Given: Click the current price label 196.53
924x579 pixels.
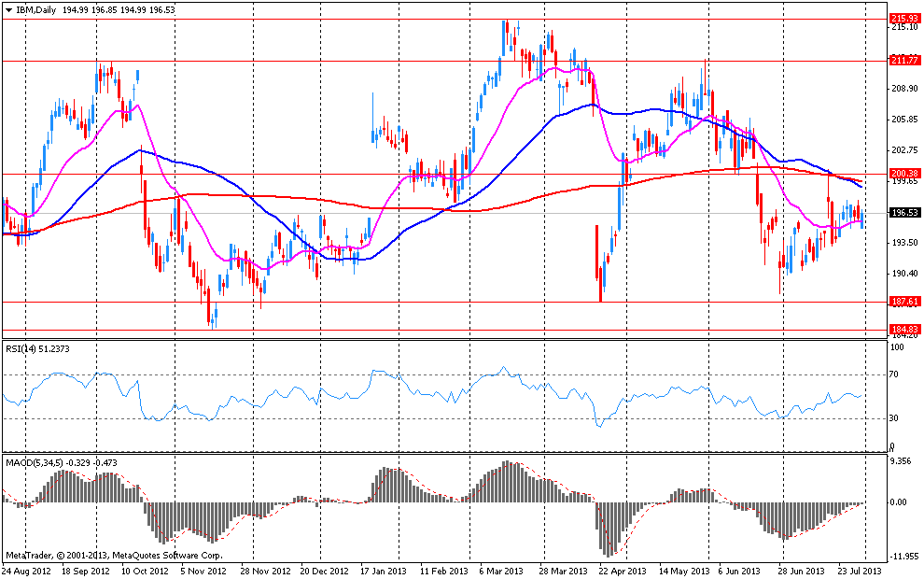Looking at the screenshot, I should point(905,213).
